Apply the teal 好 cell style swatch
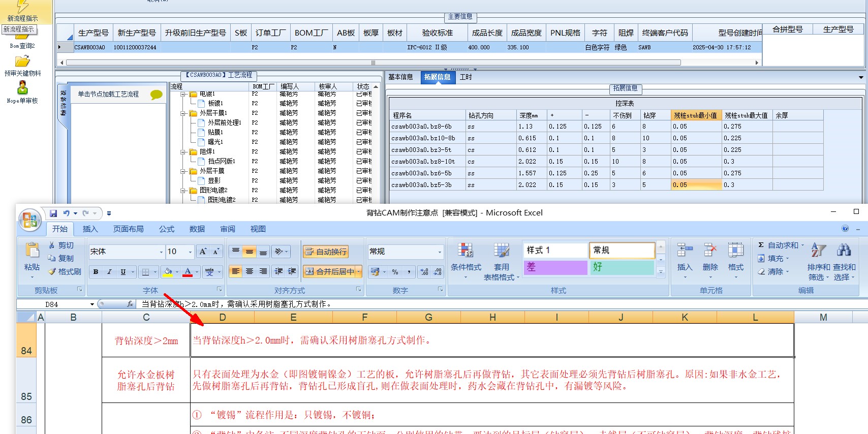868x434 pixels. tap(622, 267)
